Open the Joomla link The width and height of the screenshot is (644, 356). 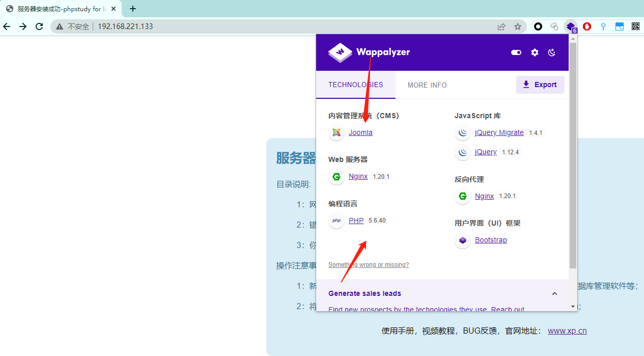coord(360,132)
